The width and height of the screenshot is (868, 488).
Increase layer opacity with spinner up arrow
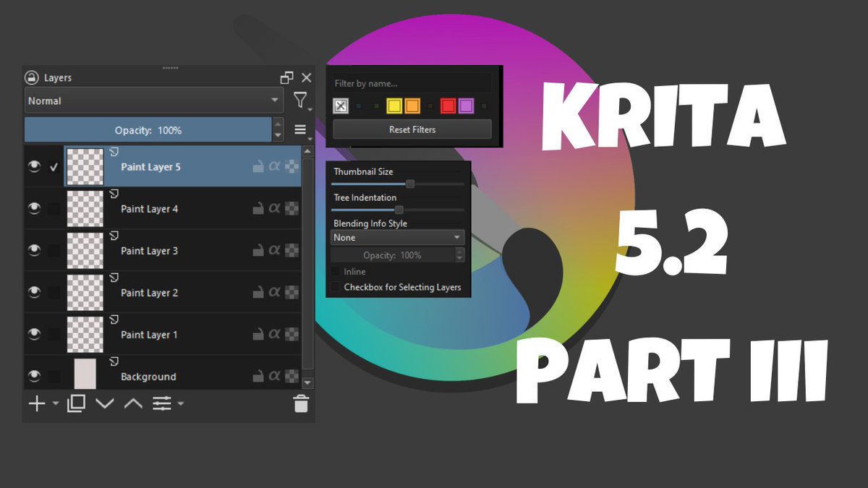point(278,124)
